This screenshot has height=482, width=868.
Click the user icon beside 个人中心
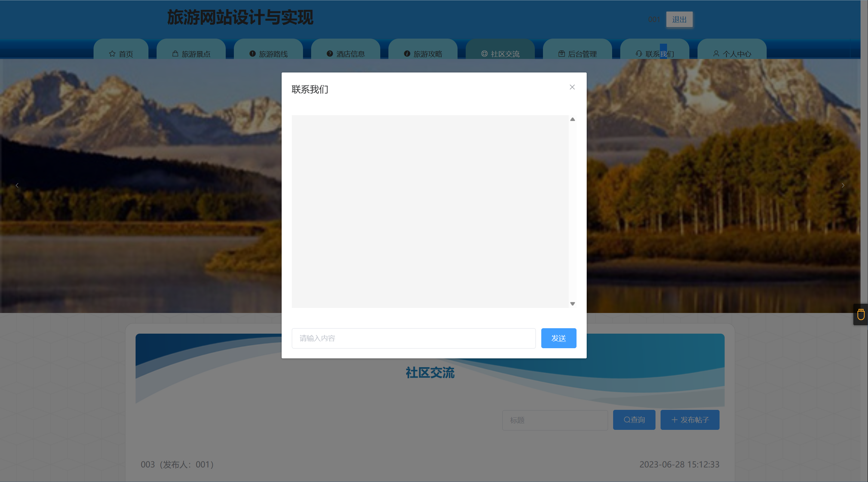(716, 54)
